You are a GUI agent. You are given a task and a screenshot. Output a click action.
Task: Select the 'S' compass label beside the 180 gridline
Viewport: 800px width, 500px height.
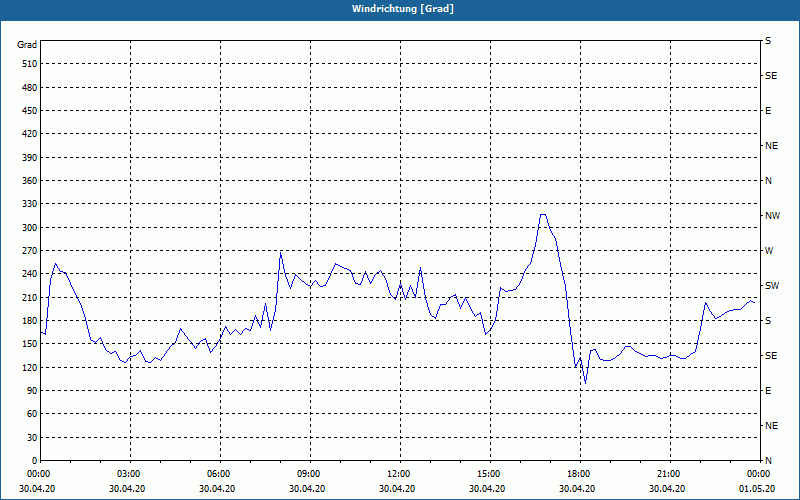[768, 321]
